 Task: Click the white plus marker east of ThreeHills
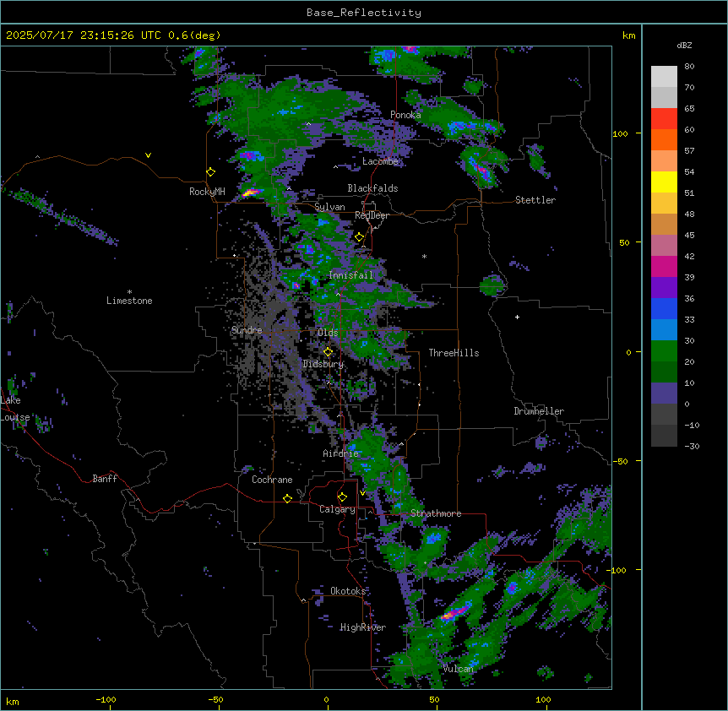(517, 317)
